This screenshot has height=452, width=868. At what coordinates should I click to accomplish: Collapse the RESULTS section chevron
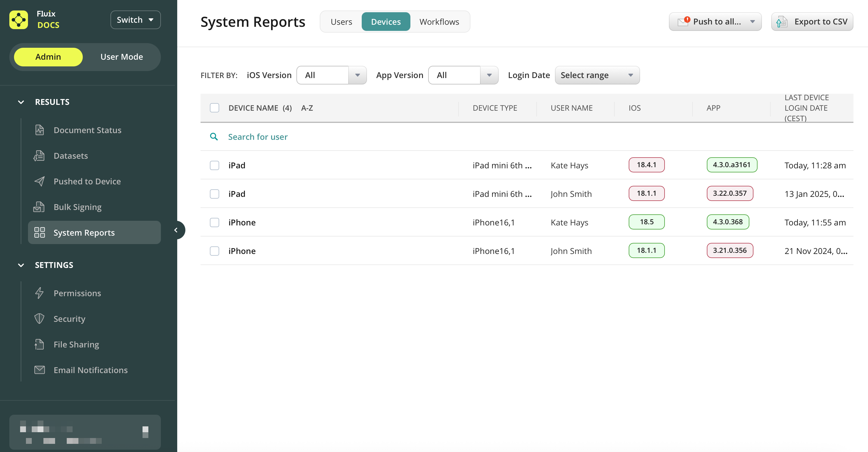[21, 102]
